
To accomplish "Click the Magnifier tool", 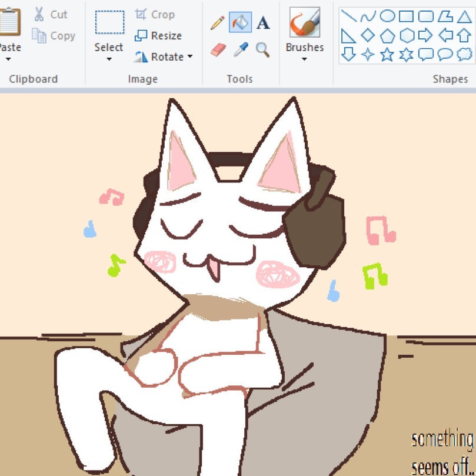I will [x=263, y=49].
